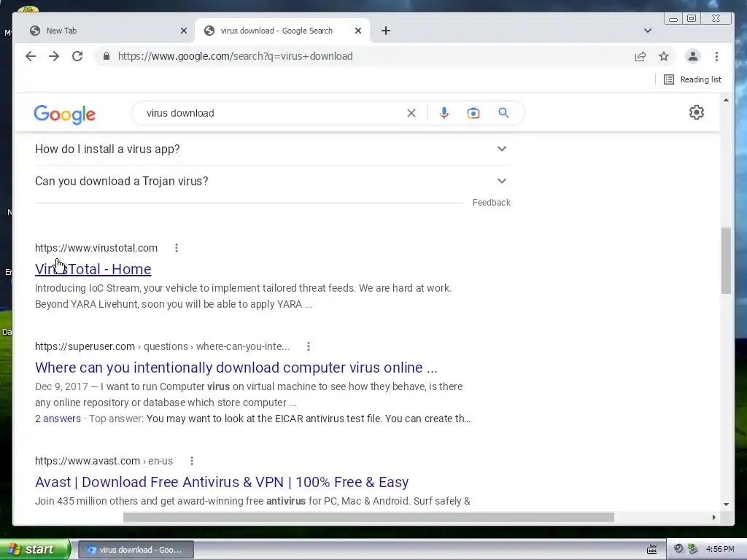The width and height of the screenshot is (747, 560).
Task: Open more options for the superuser.com result
Action: coord(309,346)
